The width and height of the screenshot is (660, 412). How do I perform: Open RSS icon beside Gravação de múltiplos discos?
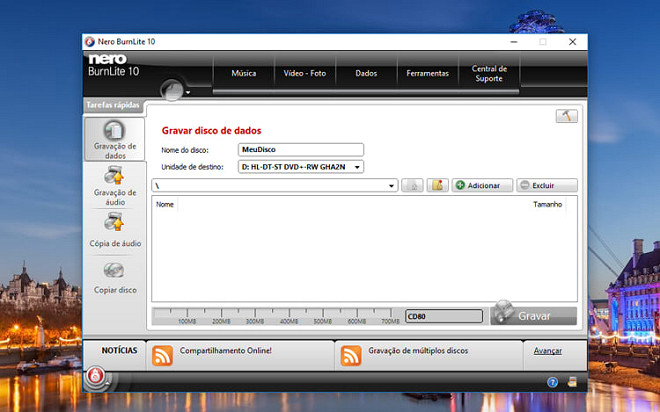[351, 356]
